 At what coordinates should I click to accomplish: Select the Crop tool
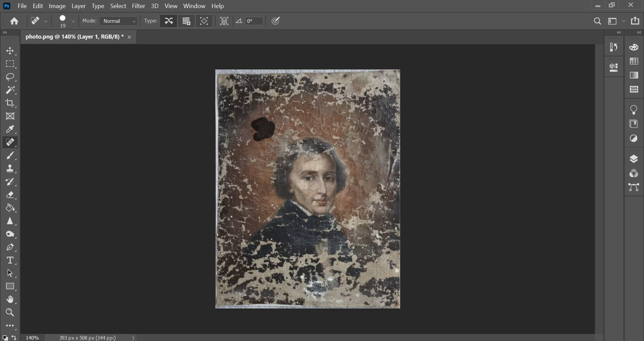pos(10,103)
